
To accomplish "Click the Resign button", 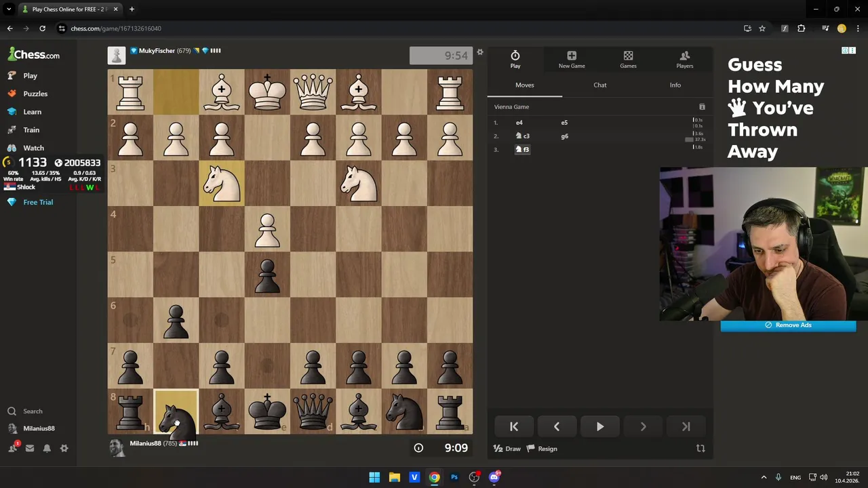I will [542, 449].
